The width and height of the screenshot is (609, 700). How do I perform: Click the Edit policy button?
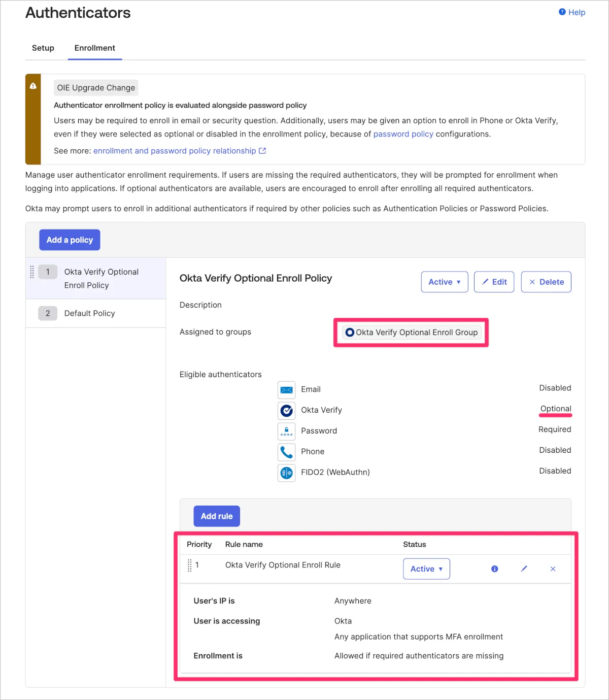494,282
